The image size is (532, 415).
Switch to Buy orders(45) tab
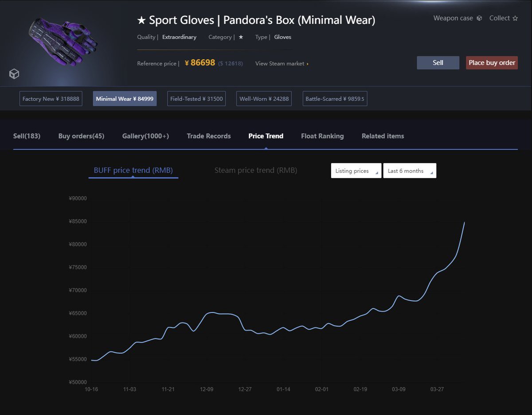tap(81, 136)
